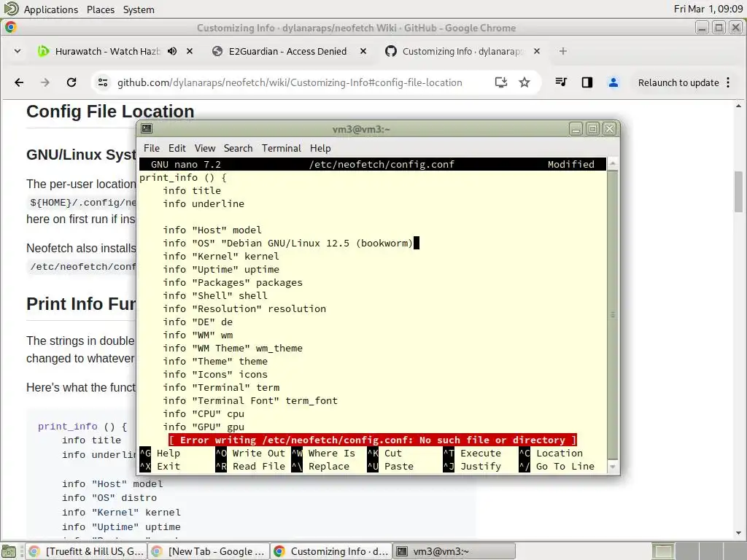Open terminal Help menu
747x560 pixels.
pos(320,148)
